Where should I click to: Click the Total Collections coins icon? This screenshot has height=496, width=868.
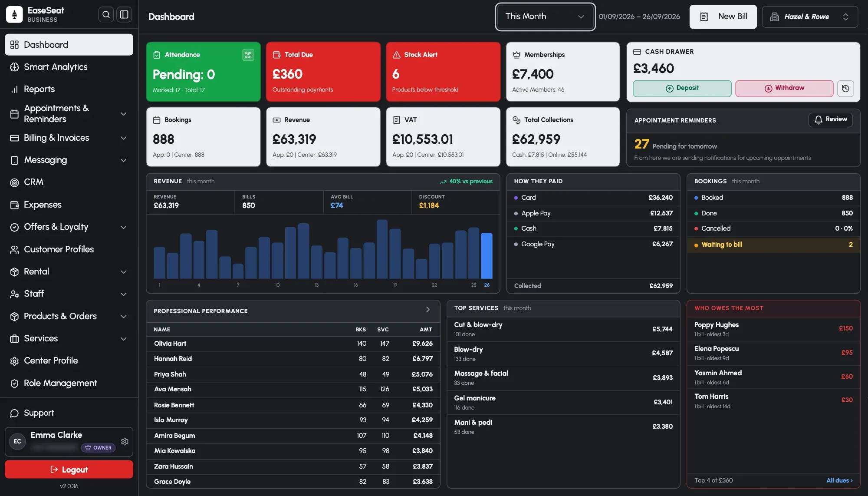pyautogui.click(x=516, y=120)
